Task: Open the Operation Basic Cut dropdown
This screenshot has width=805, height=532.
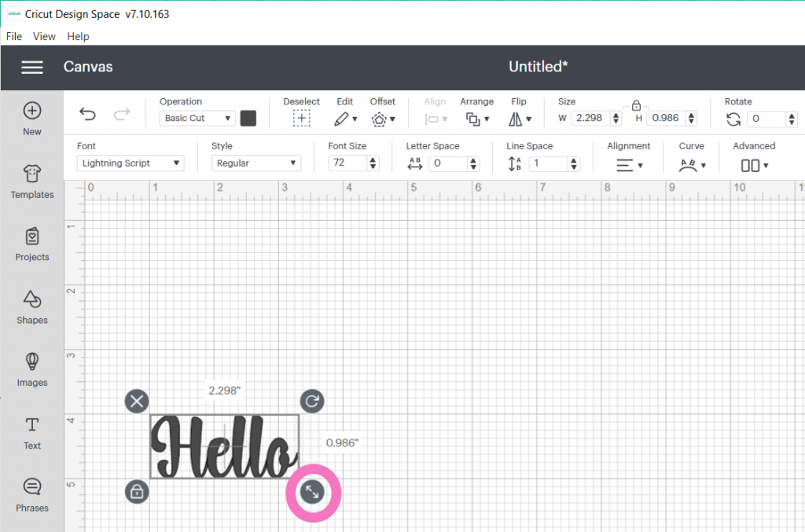Action: [x=197, y=118]
